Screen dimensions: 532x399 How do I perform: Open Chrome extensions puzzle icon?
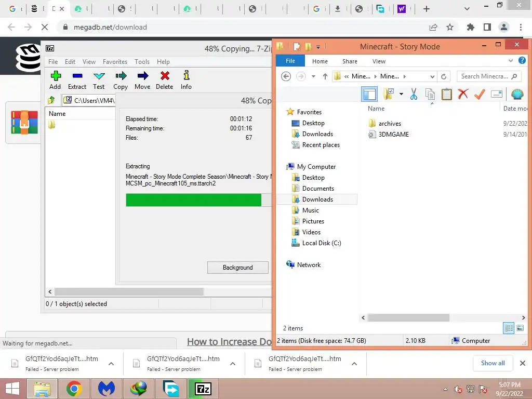[470, 27]
